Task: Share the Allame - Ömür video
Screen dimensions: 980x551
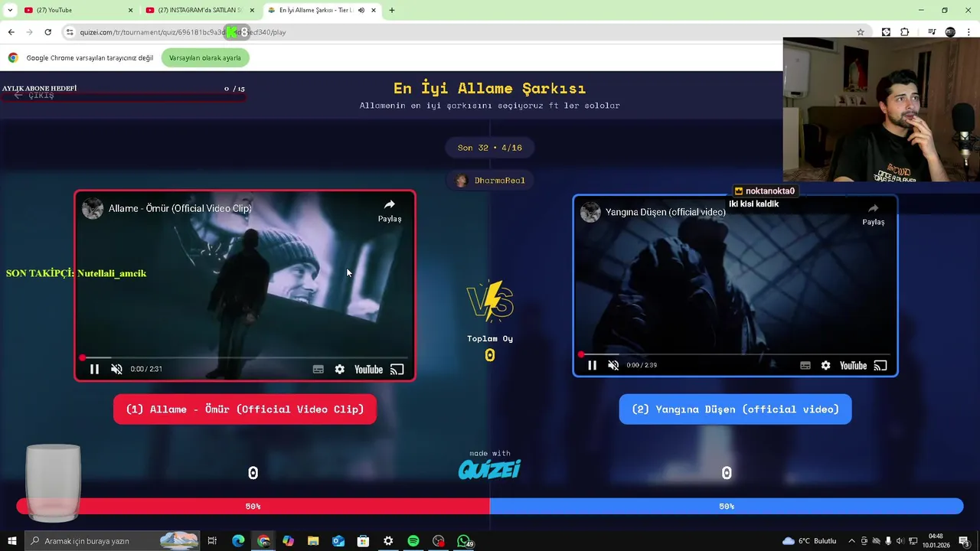Action: click(389, 210)
